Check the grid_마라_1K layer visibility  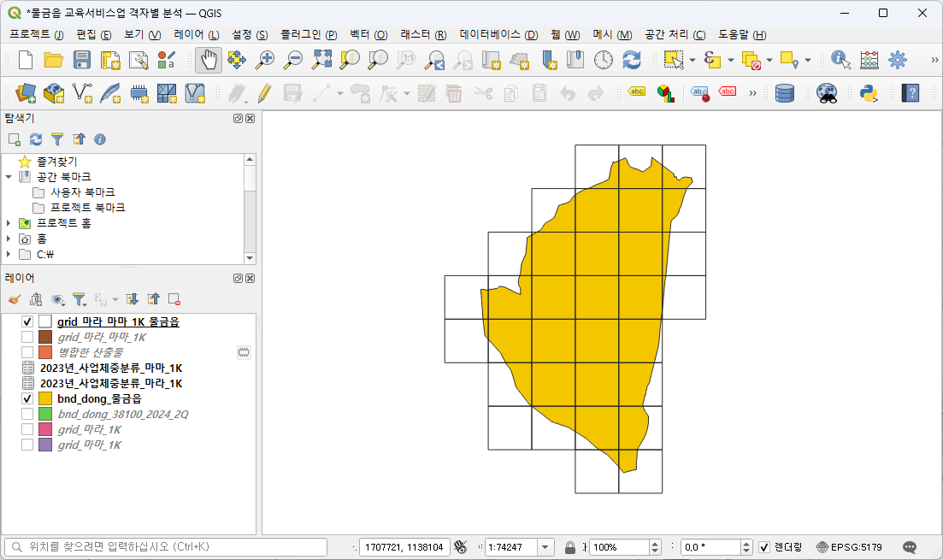click(27, 429)
